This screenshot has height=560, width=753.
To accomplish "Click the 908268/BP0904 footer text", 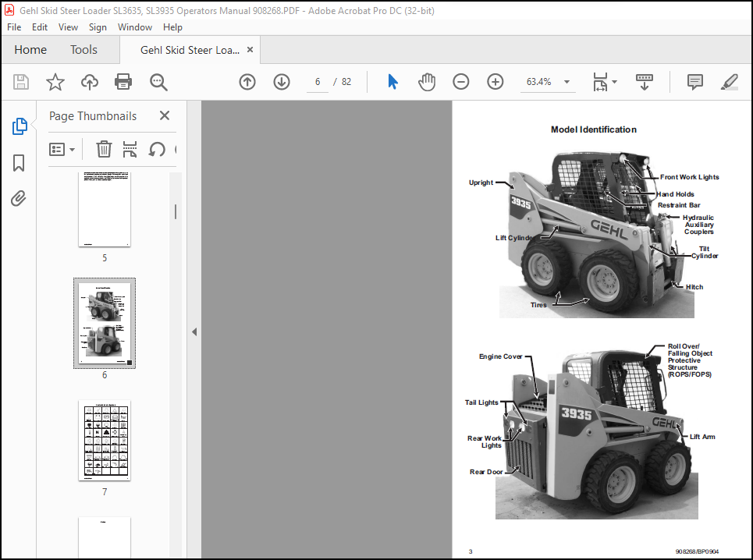I will [x=697, y=552].
